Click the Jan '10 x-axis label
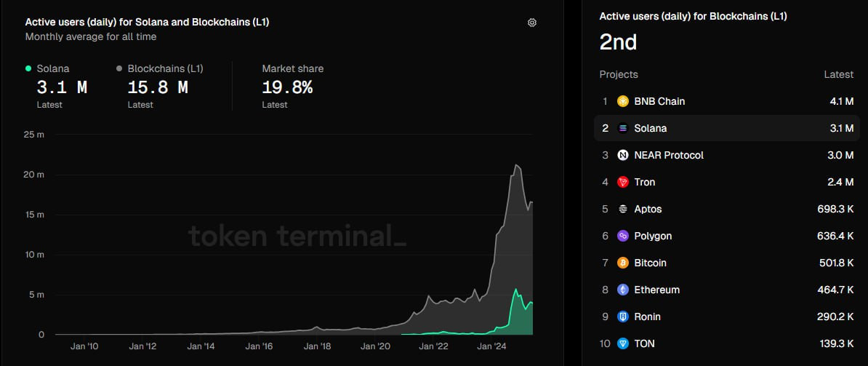The width and height of the screenshot is (868, 366). [x=85, y=347]
